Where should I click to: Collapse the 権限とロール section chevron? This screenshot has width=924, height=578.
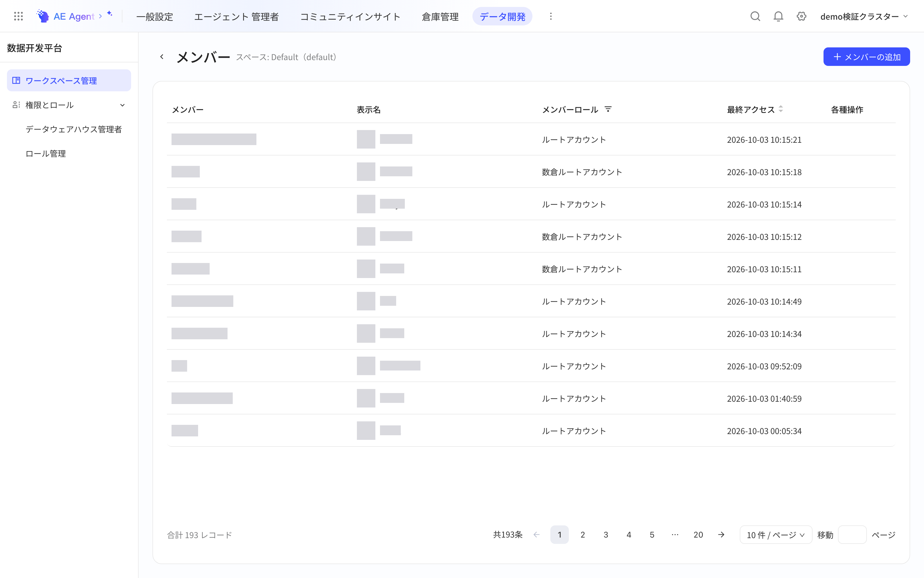point(122,105)
